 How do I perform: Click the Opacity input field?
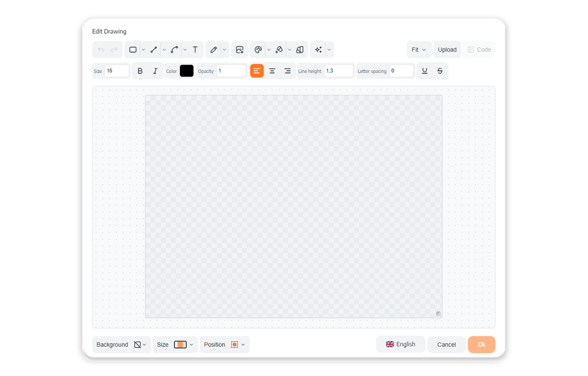coord(231,71)
